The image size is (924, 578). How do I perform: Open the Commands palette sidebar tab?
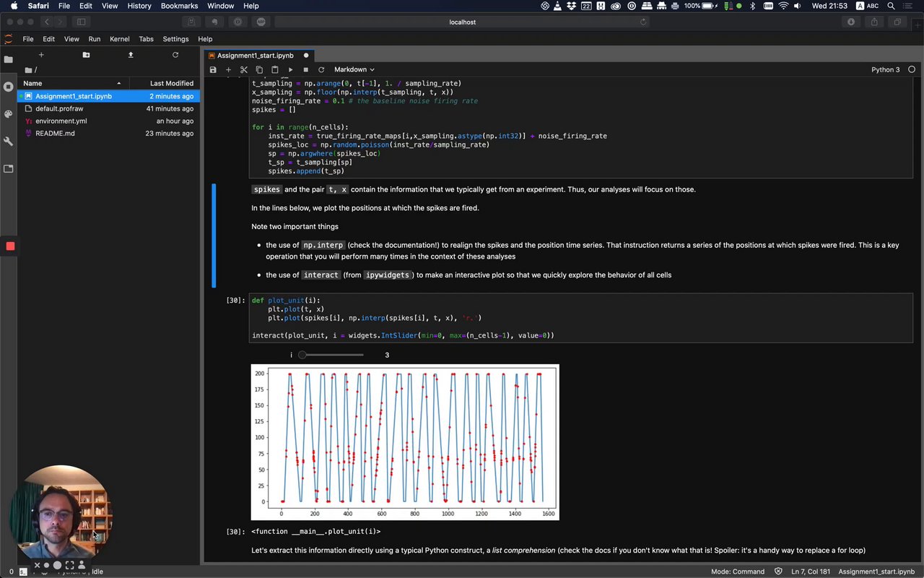coord(9,114)
